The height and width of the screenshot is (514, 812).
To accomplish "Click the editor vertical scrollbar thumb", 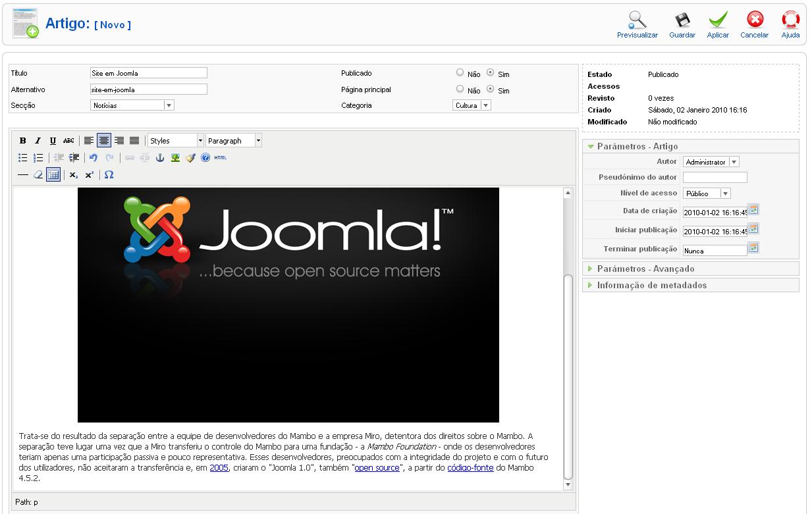I will (568, 377).
